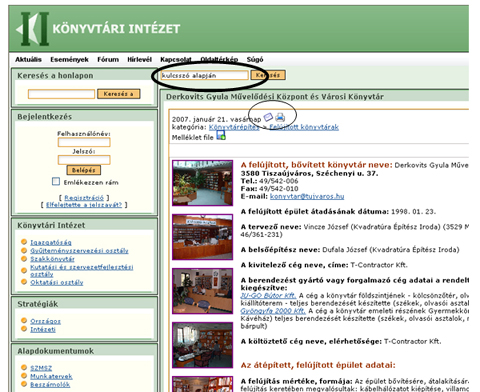Open the Gyöngyfa 2000 Kft. link

click(273, 311)
